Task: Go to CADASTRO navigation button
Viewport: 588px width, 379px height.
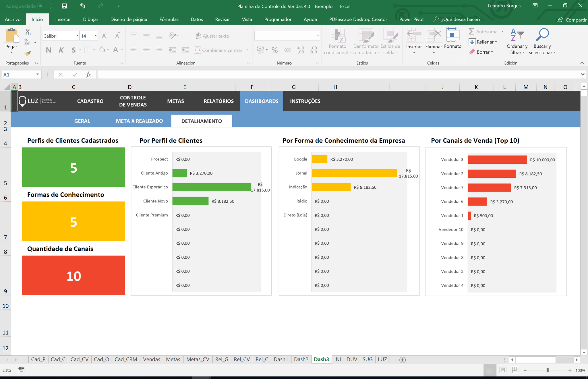Action: [90, 101]
